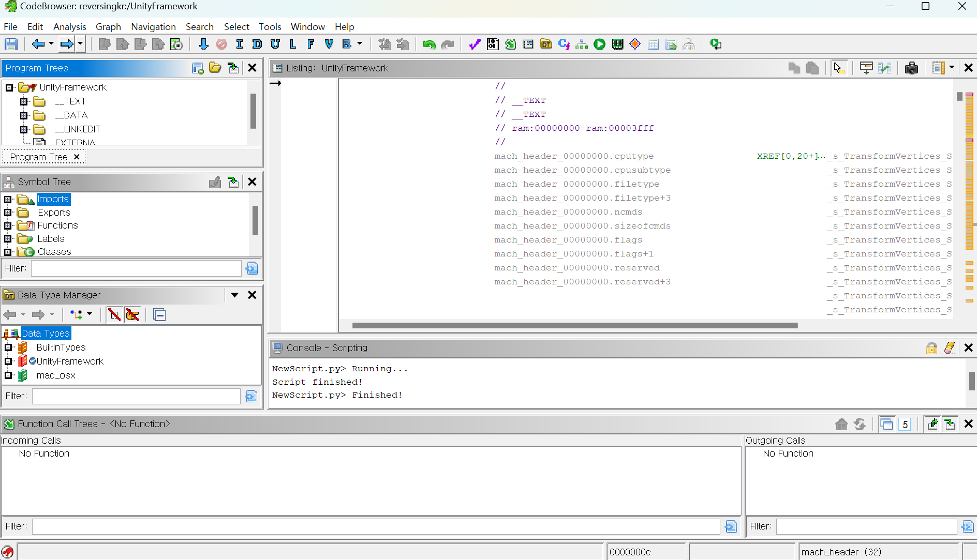Select Labels in Symbol Tree

click(x=51, y=239)
